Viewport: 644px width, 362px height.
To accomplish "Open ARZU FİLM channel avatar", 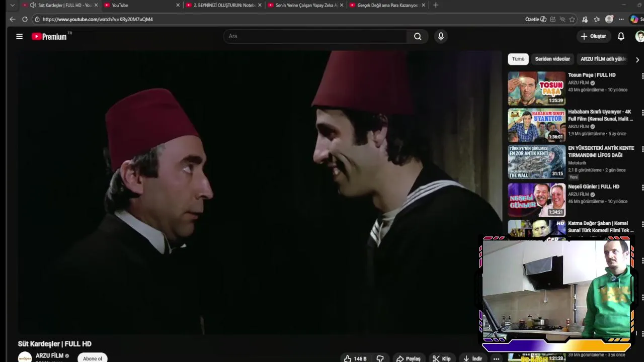I will point(25,357).
